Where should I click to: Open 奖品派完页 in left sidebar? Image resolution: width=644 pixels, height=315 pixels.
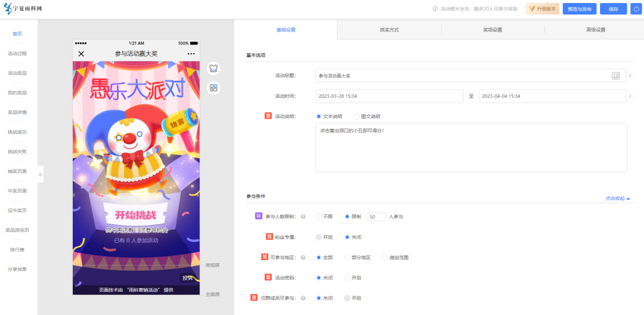click(17, 230)
